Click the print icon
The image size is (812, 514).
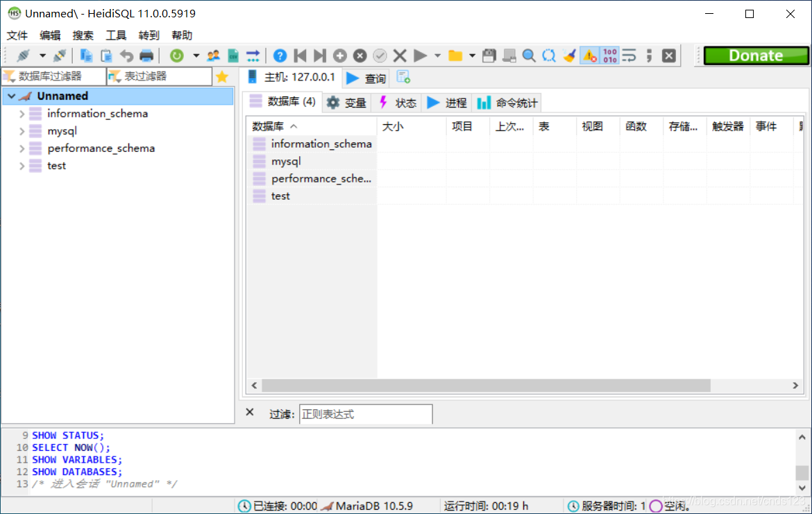coord(146,55)
